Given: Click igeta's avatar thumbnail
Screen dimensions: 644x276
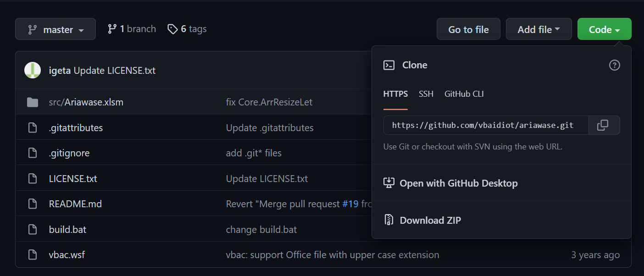Looking at the screenshot, I should [x=33, y=70].
